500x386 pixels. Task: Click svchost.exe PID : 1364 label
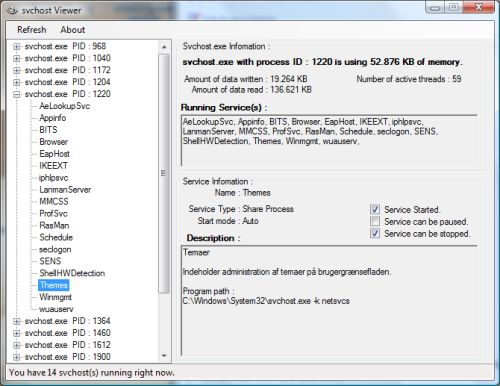click(67, 321)
